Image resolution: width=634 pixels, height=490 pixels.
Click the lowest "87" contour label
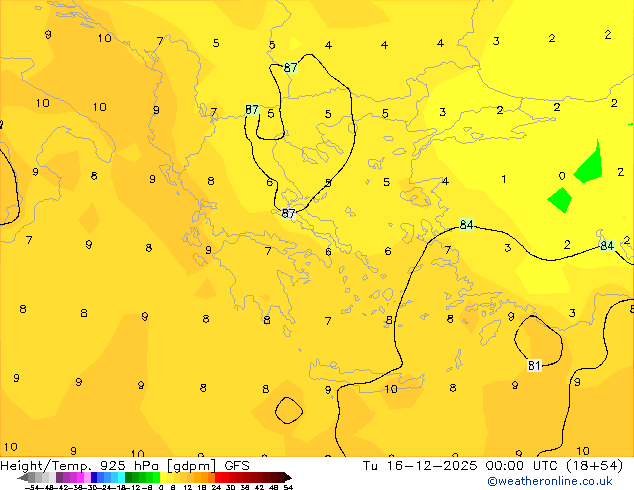click(288, 213)
